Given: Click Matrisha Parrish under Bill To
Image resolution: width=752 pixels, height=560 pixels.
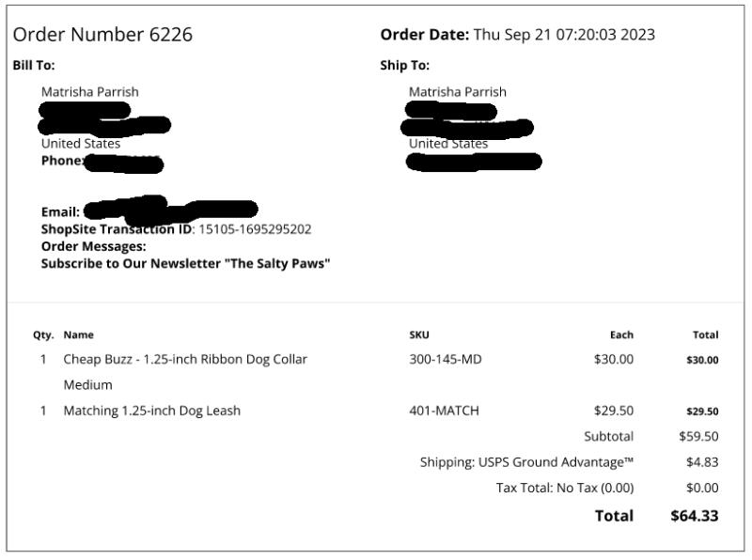Looking at the screenshot, I should point(89,91).
